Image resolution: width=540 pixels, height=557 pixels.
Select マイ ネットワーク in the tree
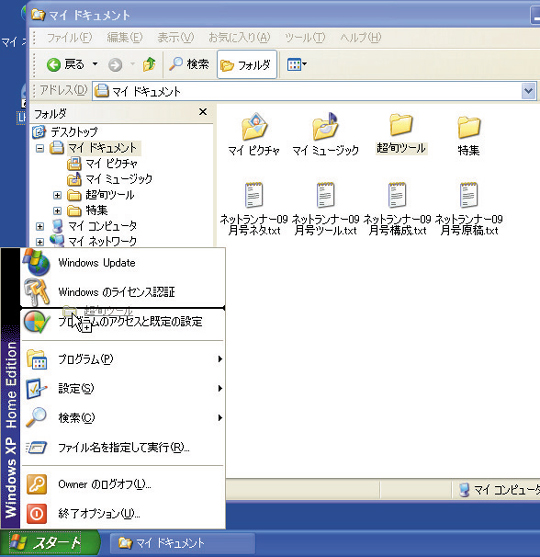point(102,241)
